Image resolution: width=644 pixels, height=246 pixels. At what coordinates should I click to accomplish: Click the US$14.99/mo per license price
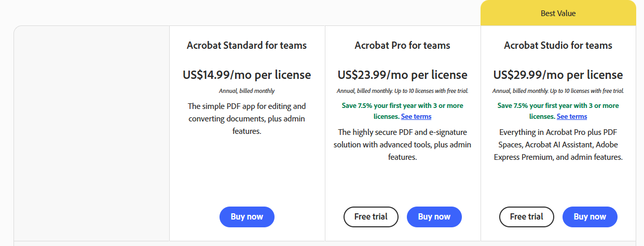(247, 75)
